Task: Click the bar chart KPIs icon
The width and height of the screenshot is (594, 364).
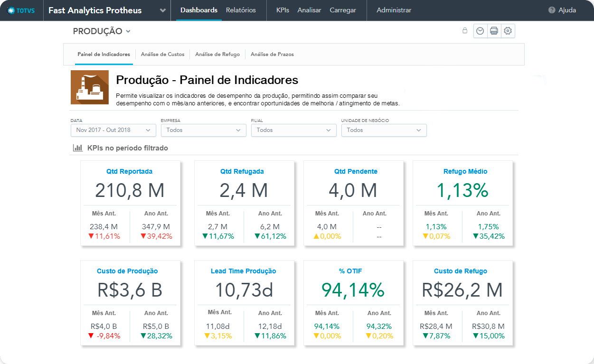Action: (x=77, y=148)
